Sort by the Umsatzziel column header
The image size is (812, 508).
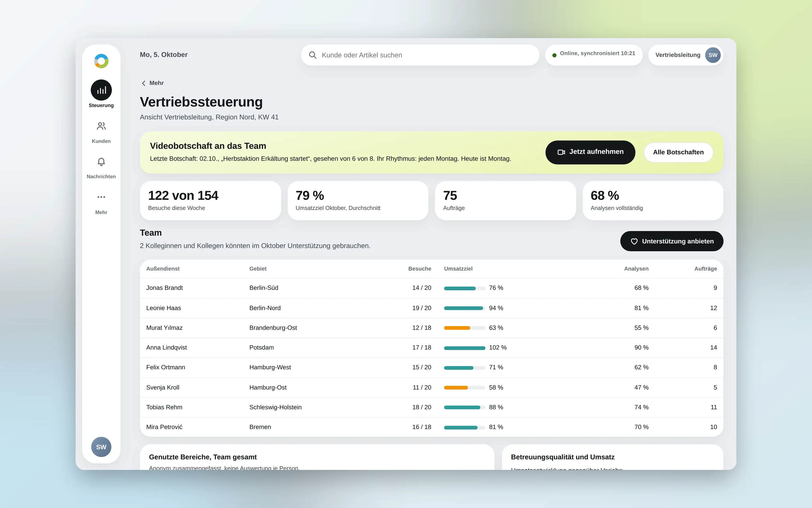click(x=458, y=269)
